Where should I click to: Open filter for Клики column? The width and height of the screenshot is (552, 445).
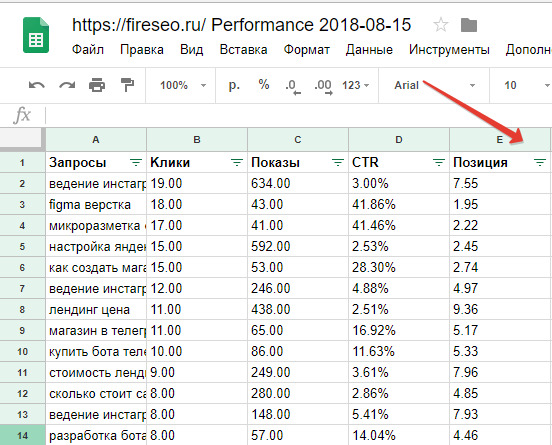[x=237, y=162]
